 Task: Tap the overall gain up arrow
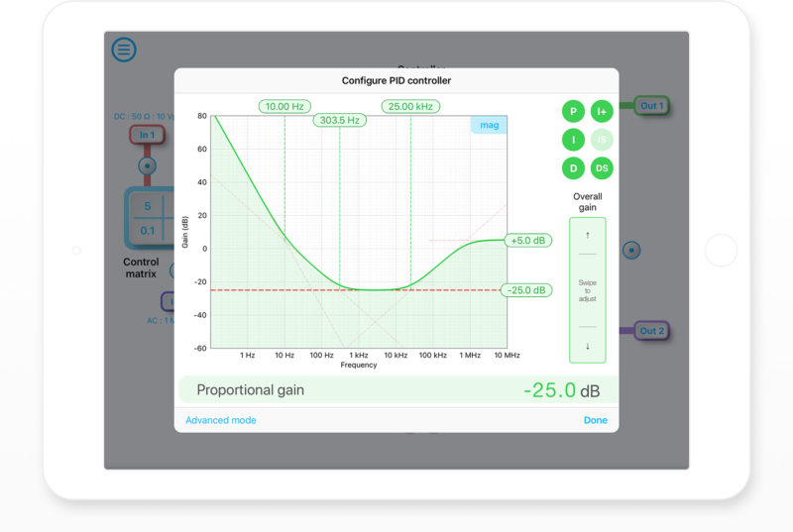[587, 235]
